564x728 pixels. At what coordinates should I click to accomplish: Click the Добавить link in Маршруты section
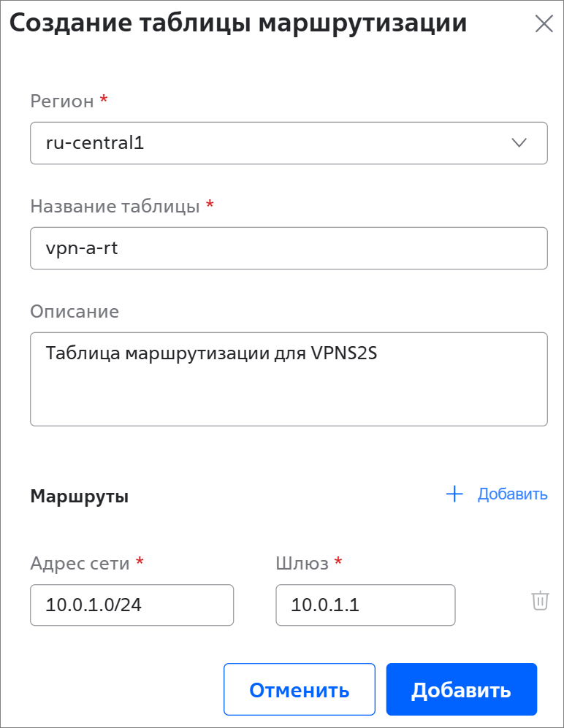(x=512, y=494)
